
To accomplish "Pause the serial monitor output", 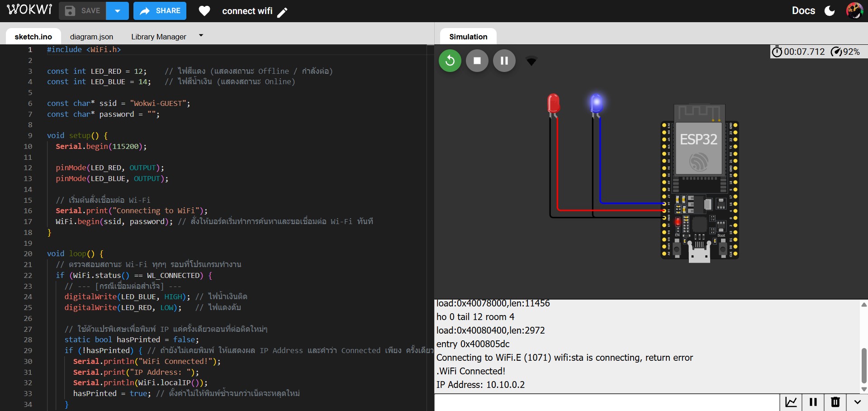I will (813, 402).
